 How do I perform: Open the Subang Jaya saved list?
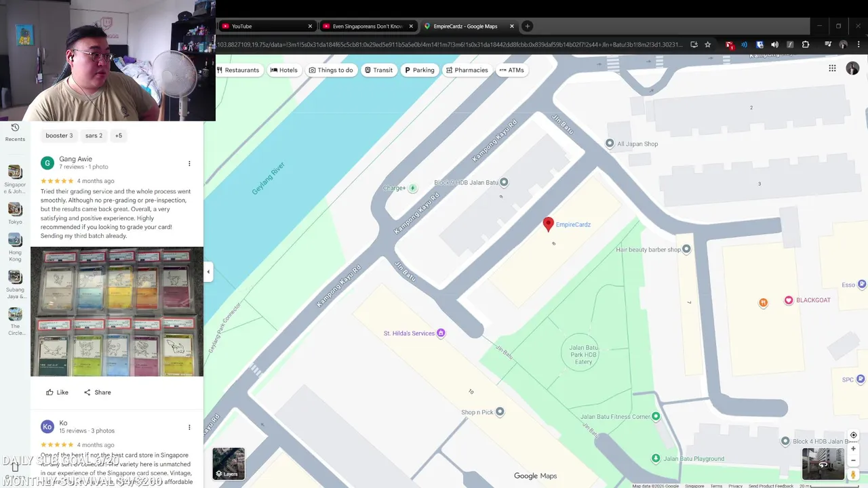[15, 277]
